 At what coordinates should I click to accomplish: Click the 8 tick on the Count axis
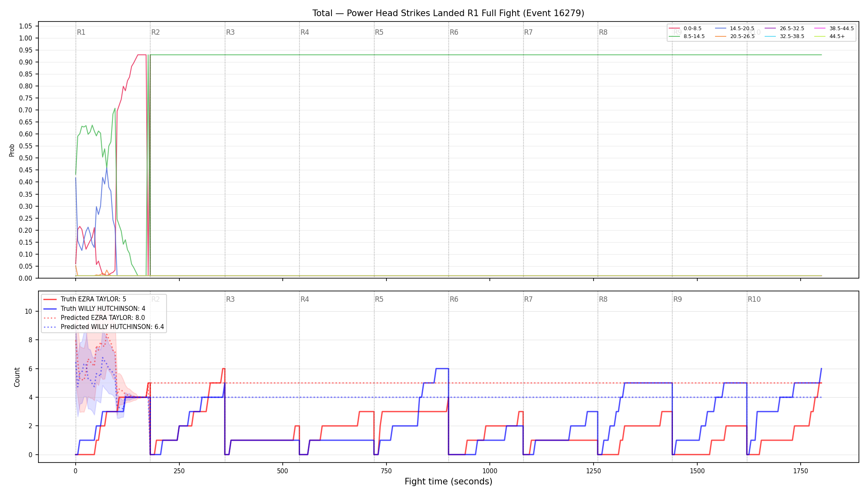click(x=30, y=340)
